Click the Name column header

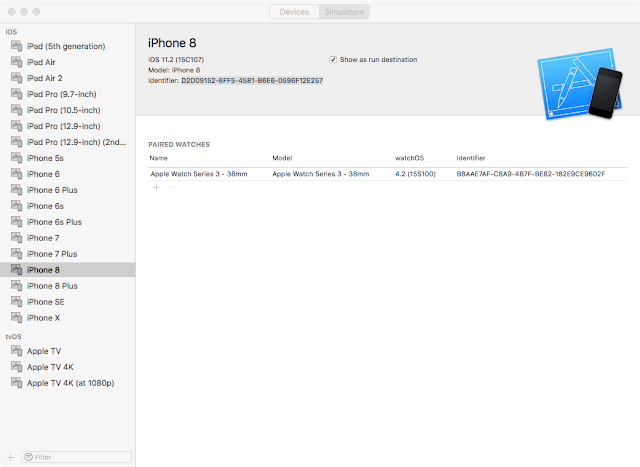(158, 158)
